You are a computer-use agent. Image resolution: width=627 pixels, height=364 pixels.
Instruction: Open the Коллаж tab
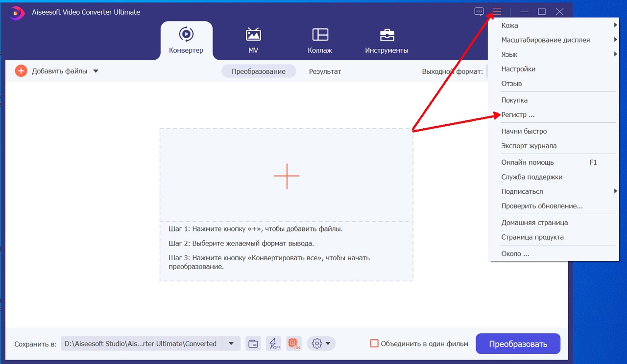tap(320, 40)
